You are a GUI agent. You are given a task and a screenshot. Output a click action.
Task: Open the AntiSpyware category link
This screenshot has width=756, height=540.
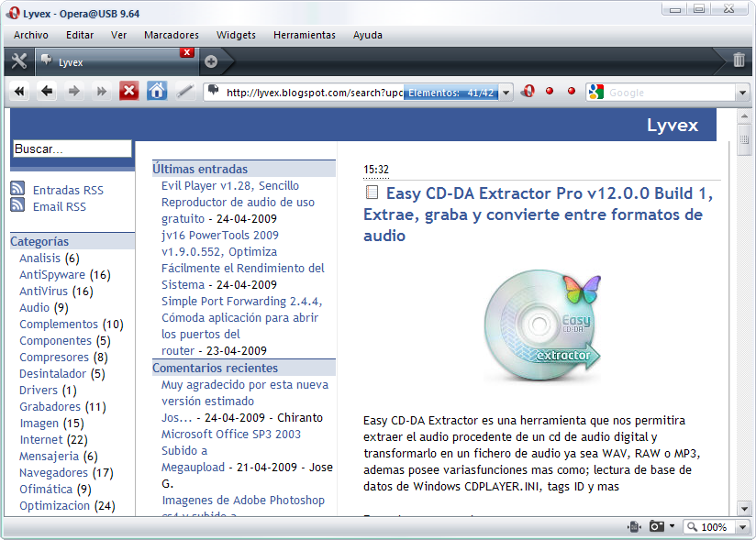point(52,275)
